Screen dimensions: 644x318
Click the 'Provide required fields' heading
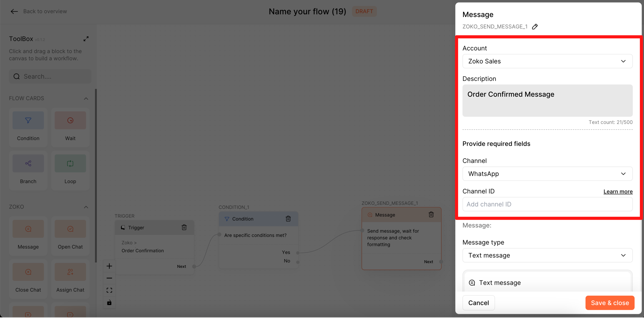[x=496, y=144]
